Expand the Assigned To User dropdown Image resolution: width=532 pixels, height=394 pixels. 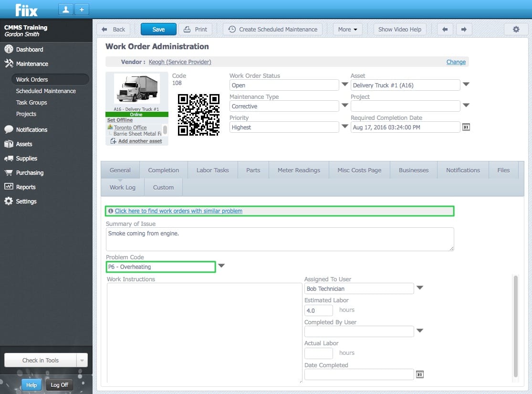click(x=420, y=288)
